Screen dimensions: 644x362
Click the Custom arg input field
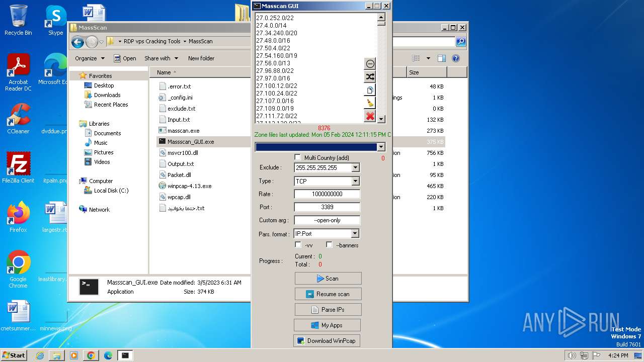coord(327,220)
